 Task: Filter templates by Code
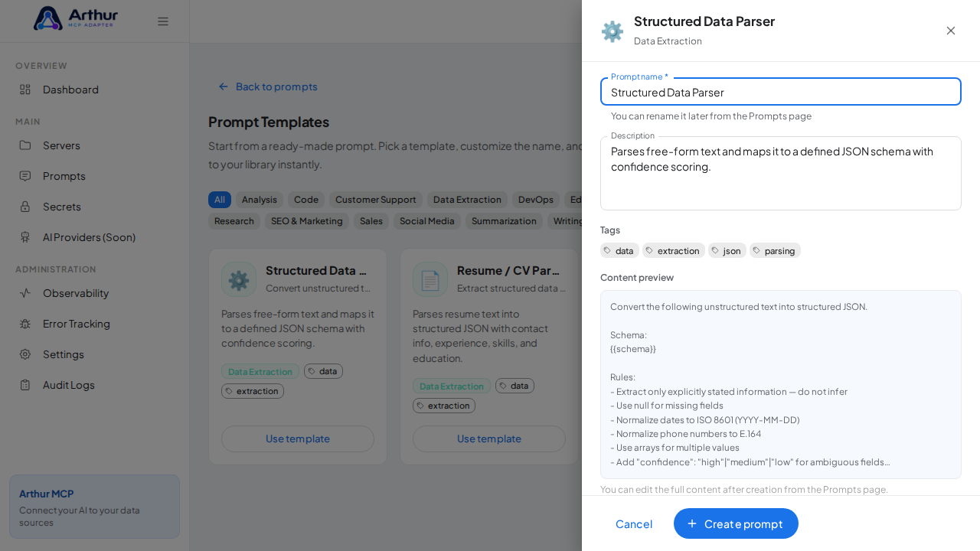pyautogui.click(x=306, y=200)
